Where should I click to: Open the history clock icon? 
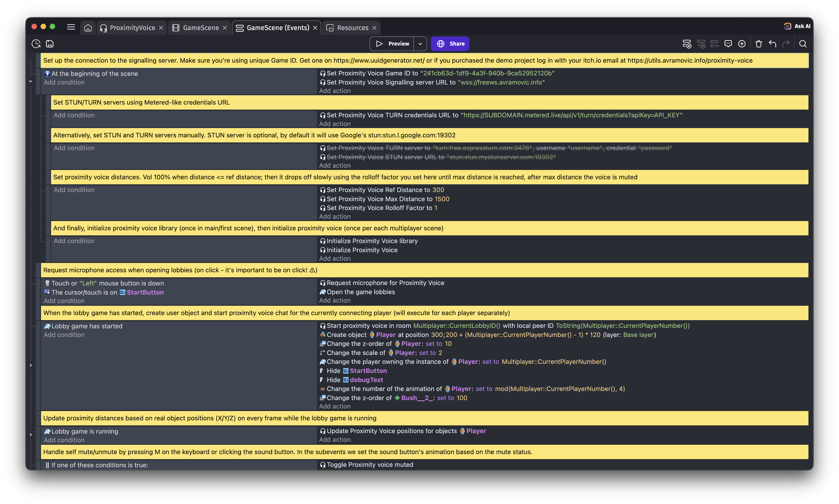pos(36,44)
